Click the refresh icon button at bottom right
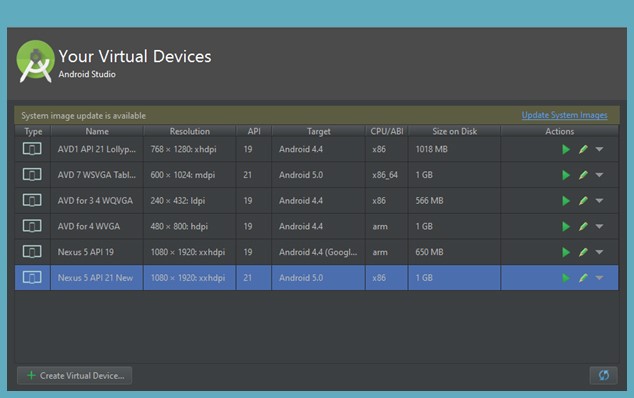This screenshot has width=634, height=398. pos(603,375)
